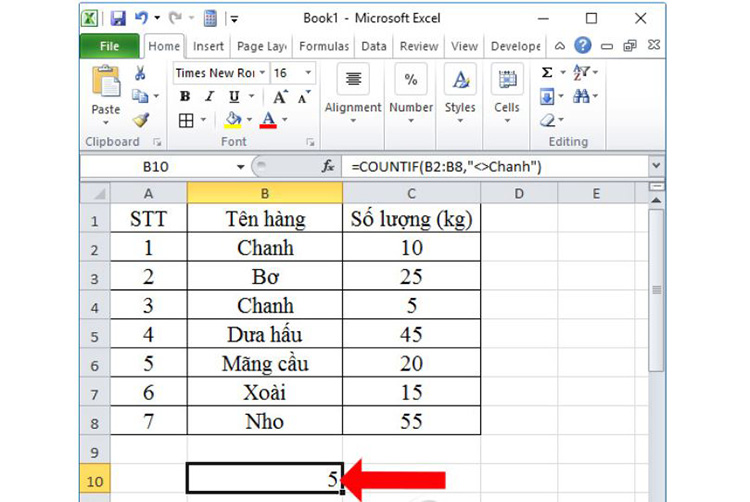
Task: Click the vertical scrollbar up arrow
Action: tap(656, 200)
